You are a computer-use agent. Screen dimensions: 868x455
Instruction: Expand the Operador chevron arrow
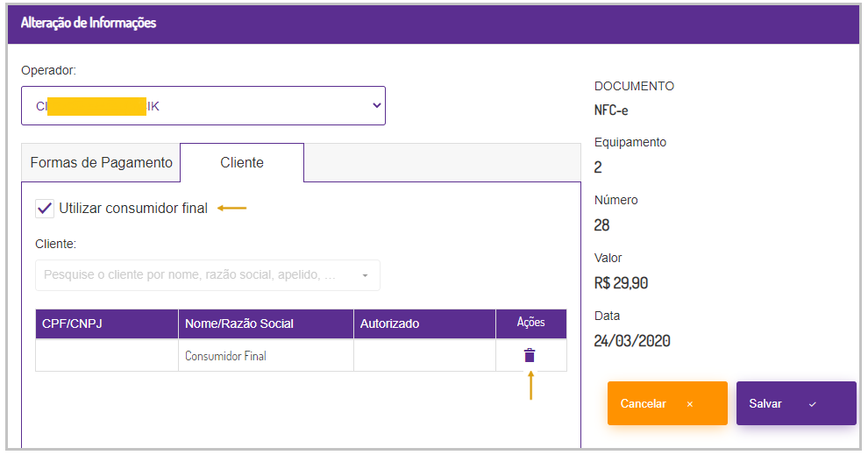click(x=376, y=106)
